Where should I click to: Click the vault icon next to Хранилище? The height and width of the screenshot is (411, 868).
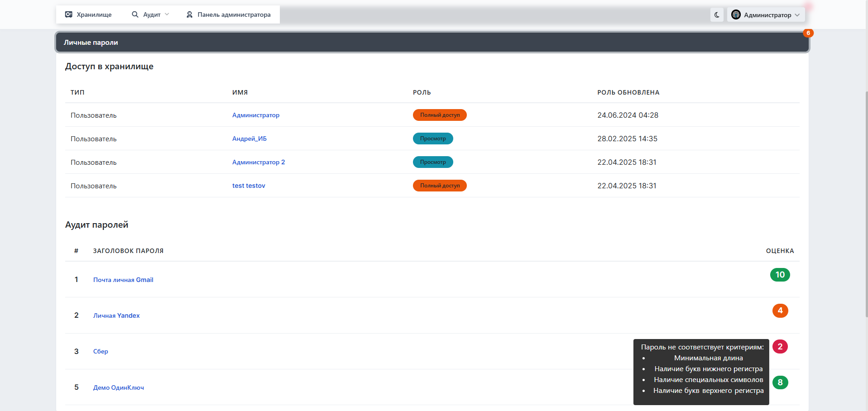69,14
